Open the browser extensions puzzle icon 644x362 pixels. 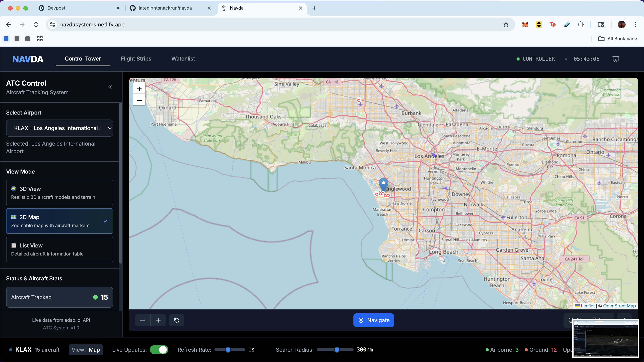tap(581, 25)
